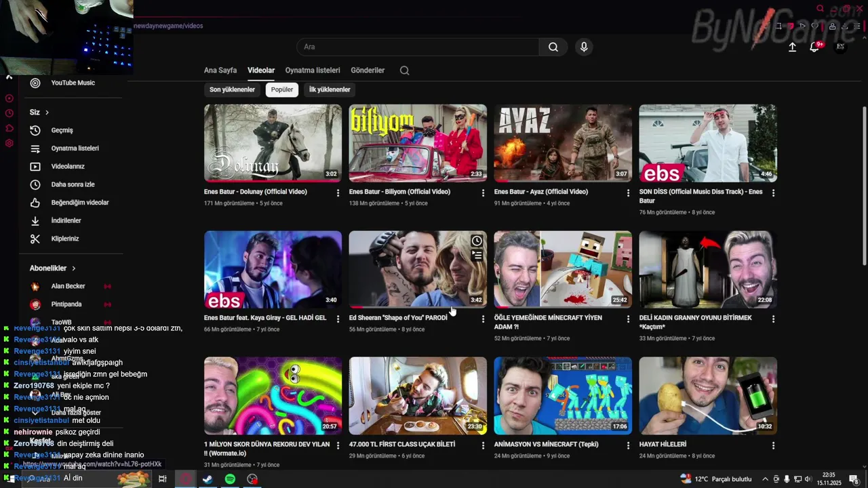This screenshot has width=868, height=488.
Task: Open options menu for Dolunay video
Action: [338, 193]
